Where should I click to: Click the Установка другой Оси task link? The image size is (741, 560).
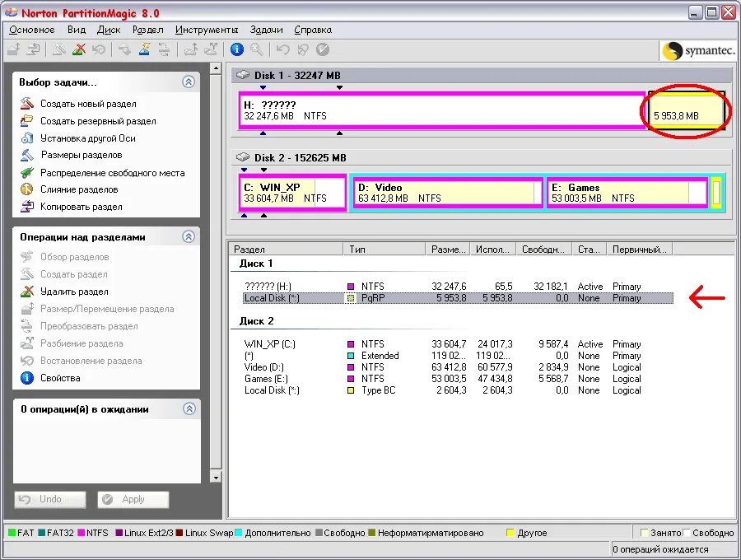click(x=88, y=138)
